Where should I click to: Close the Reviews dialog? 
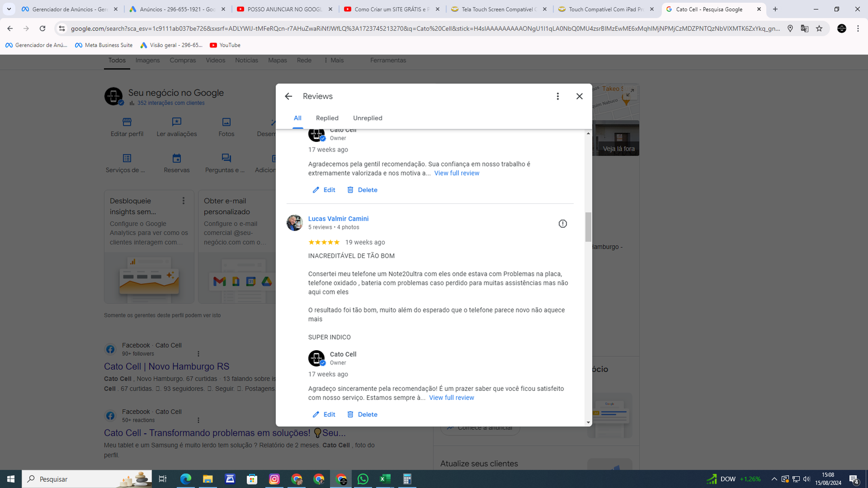579,96
